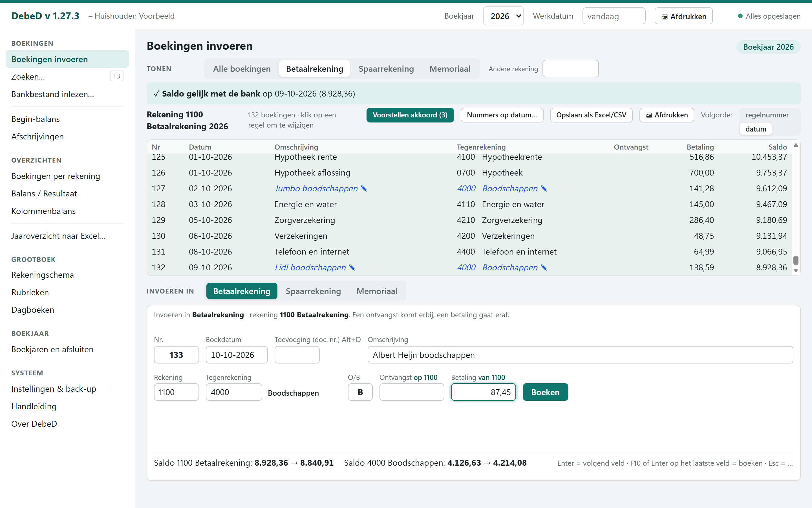Click row 131 Telefoon en internet description
Image resolution: width=812 pixels, height=508 pixels.
click(x=312, y=252)
